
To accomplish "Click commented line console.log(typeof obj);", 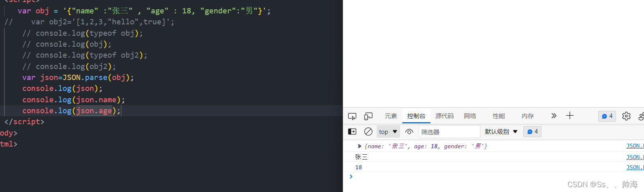I will pos(83,33).
